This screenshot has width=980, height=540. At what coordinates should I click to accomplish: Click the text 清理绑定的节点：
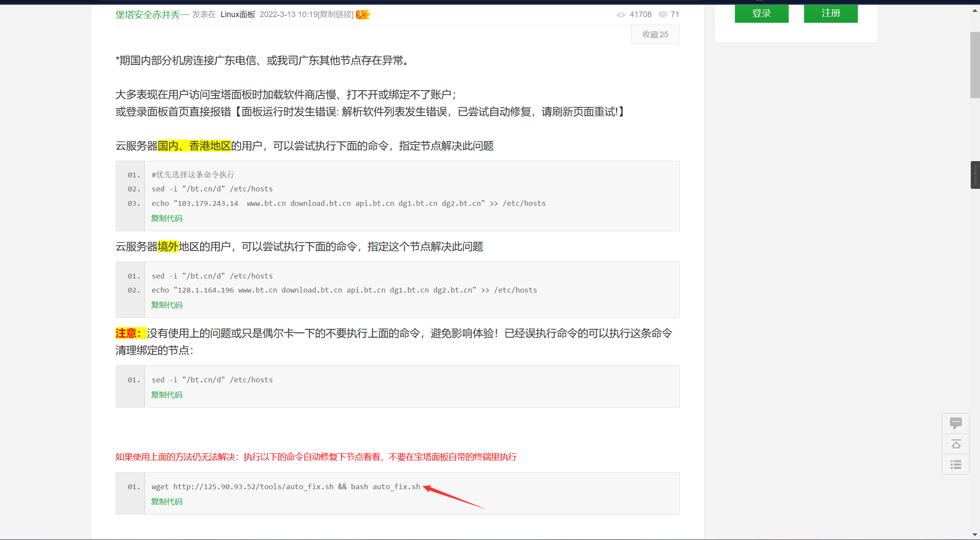(x=155, y=350)
